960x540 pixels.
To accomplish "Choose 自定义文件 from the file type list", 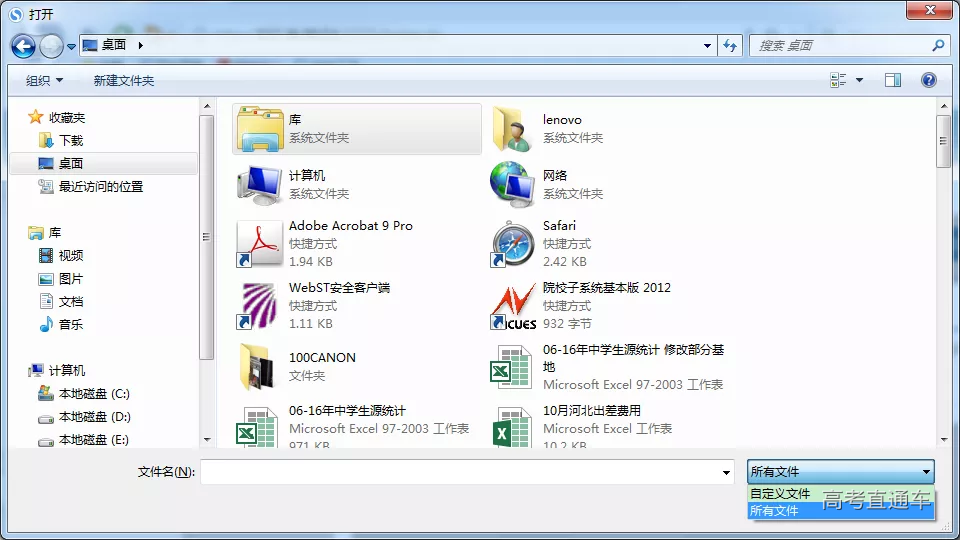I will [x=780, y=493].
